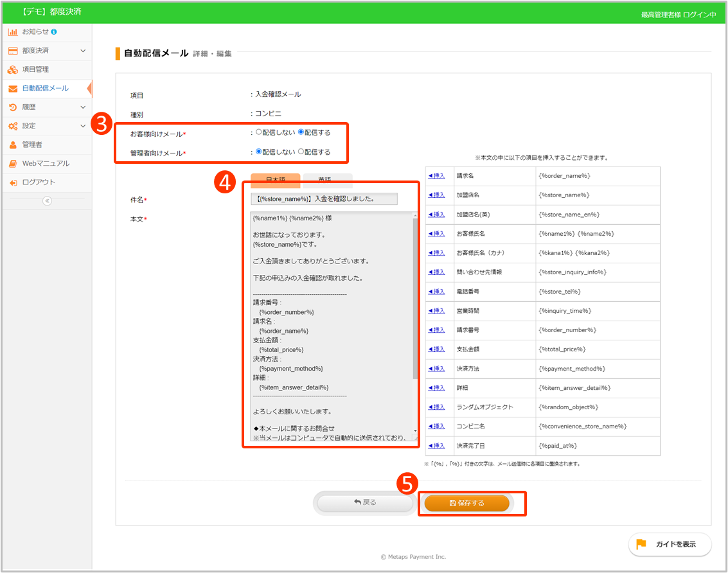The height and width of the screenshot is (573, 728).
Task: Select 配信しない for お客様向けメール
Action: click(x=259, y=132)
